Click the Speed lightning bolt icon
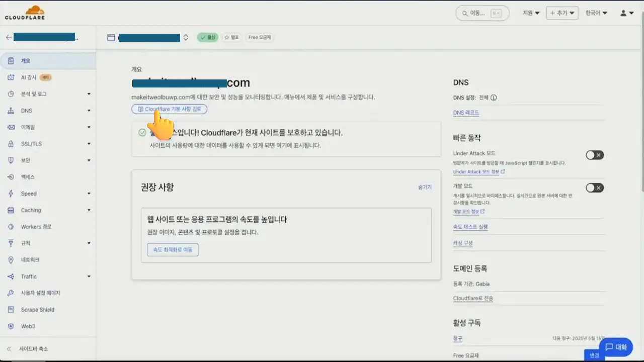This screenshot has height=362, width=644. [x=11, y=194]
